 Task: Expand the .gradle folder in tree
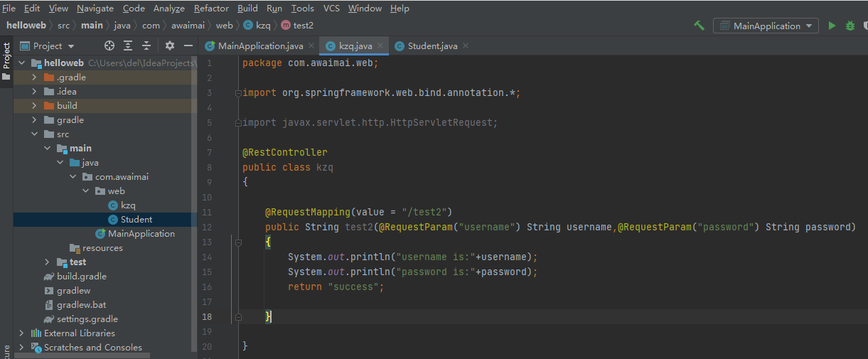[x=33, y=77]
